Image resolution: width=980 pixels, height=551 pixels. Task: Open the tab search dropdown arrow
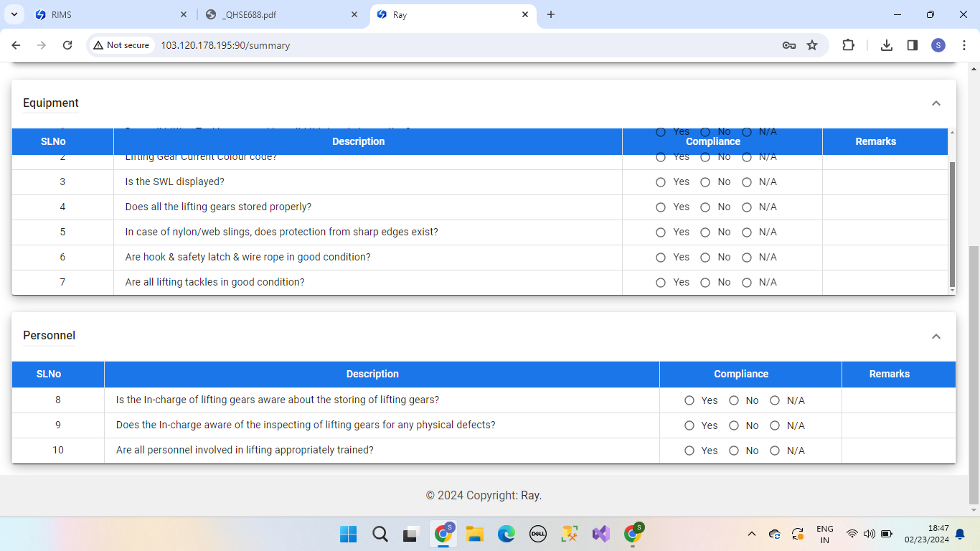point(14,14)
